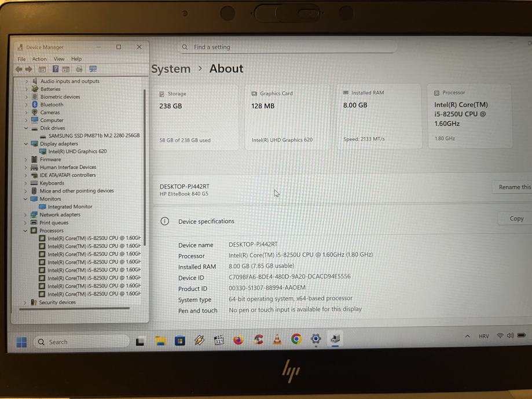The width and height of the screenshot is (532, 399).
Task: Click the Cameras webcam icon
Action: tap(35, 112)
